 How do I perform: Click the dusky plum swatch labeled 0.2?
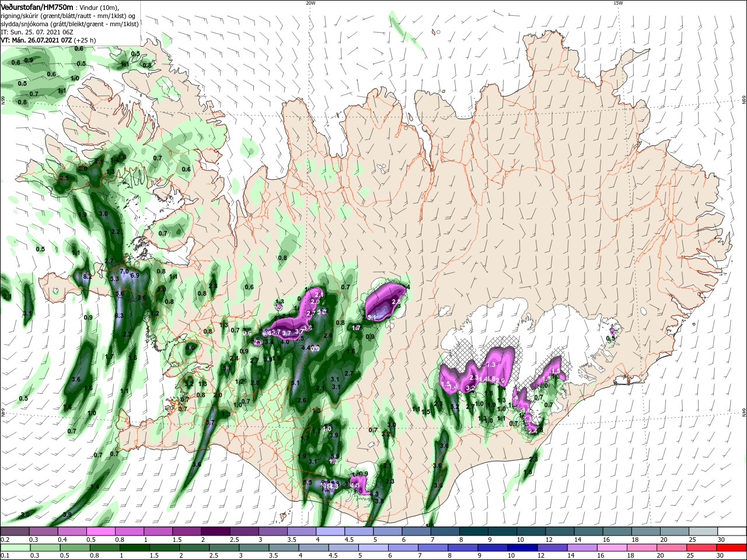coord(15,531)
